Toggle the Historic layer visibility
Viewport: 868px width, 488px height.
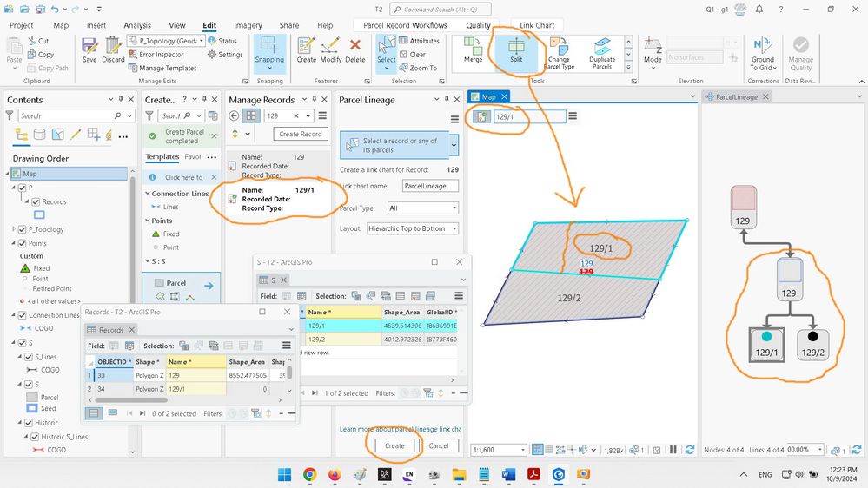coord(28,423)
